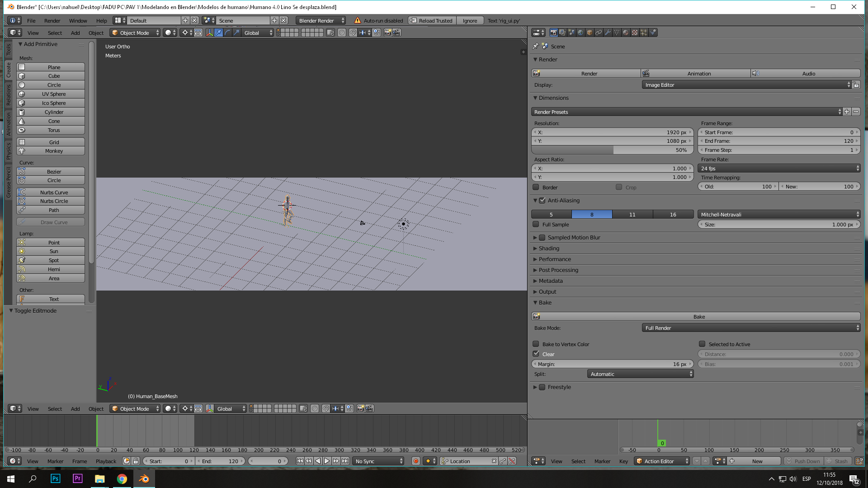The image size is (868, 488).
Task: Open the Render menu
Action: (52, 21)
